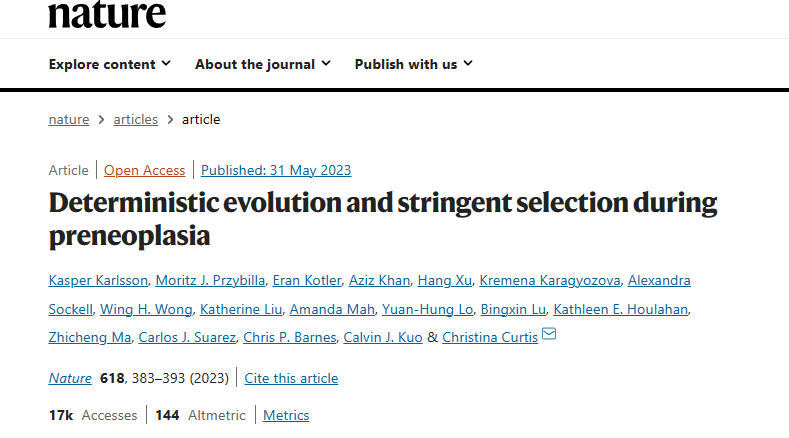This screenshot has height=438, width=789.
Task: Click Cite this article
Action: click(291, 378)
